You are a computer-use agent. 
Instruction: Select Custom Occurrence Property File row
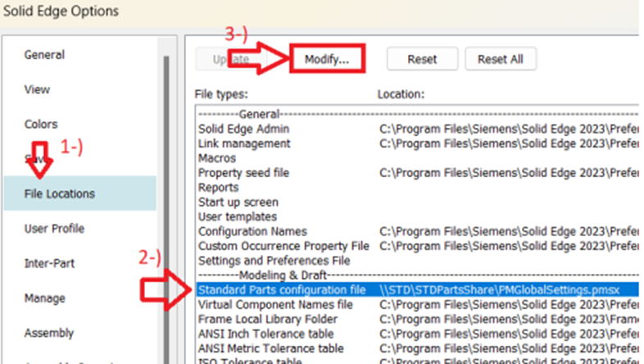(417, 246)
